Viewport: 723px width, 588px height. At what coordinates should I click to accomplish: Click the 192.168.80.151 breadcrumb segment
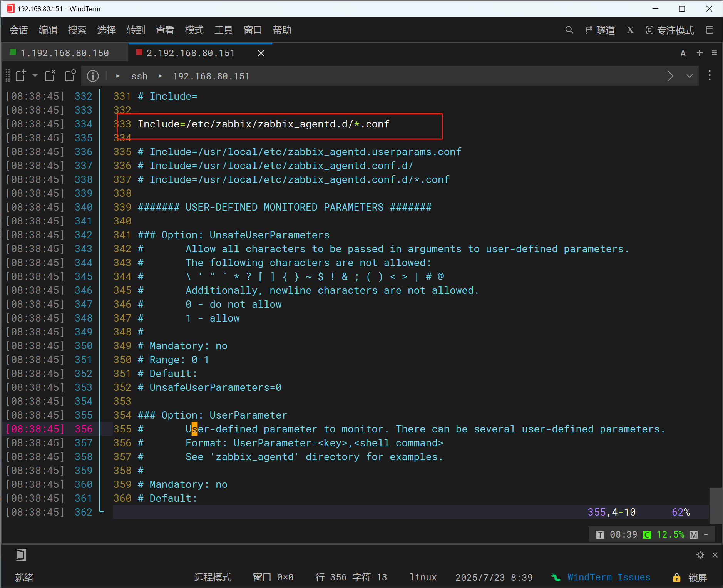[x=211, y=76]
